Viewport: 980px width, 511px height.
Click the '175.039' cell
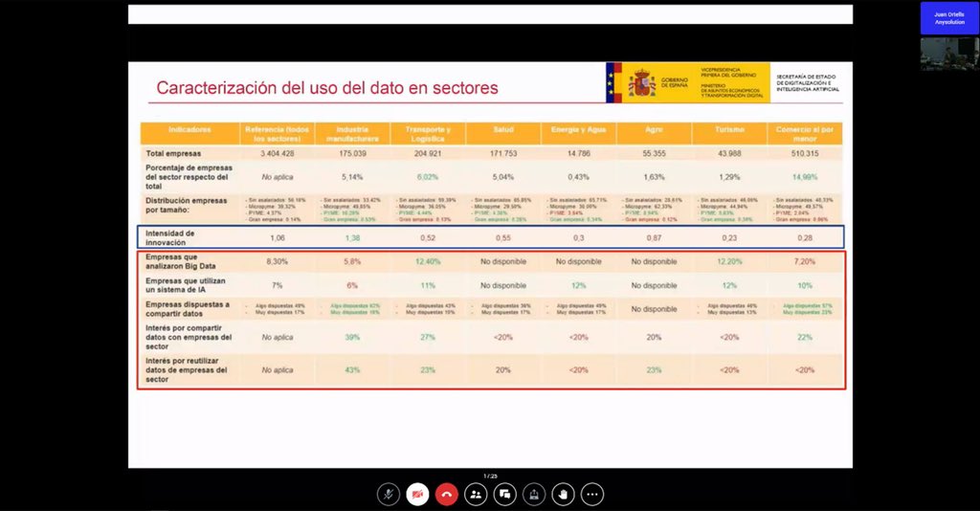point(352,154)
